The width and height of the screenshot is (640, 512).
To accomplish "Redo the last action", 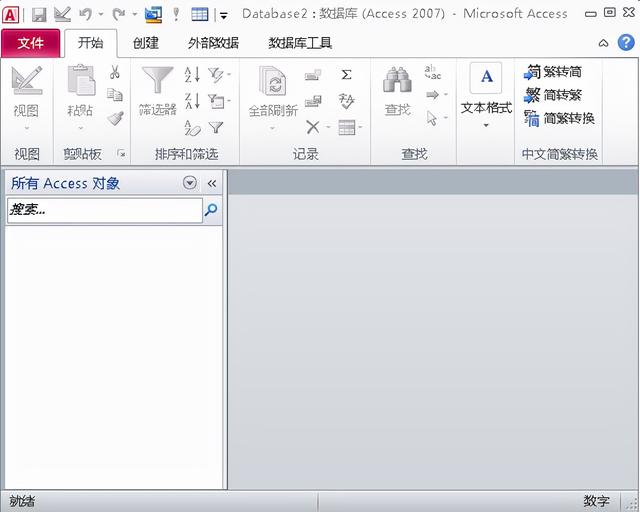I will [x=119, y=15].
